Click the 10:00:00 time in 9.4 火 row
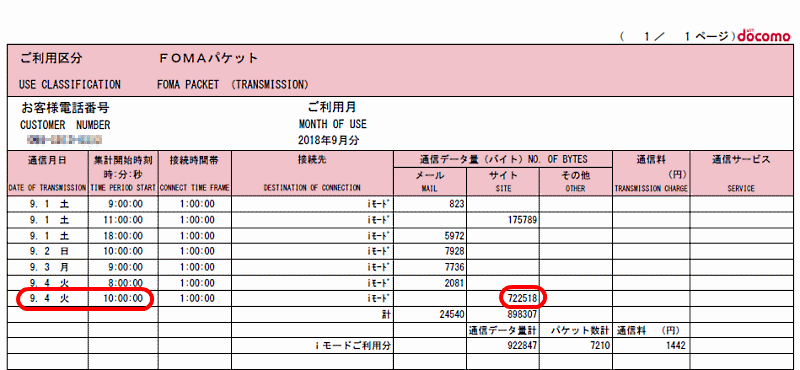 [123, 299]
